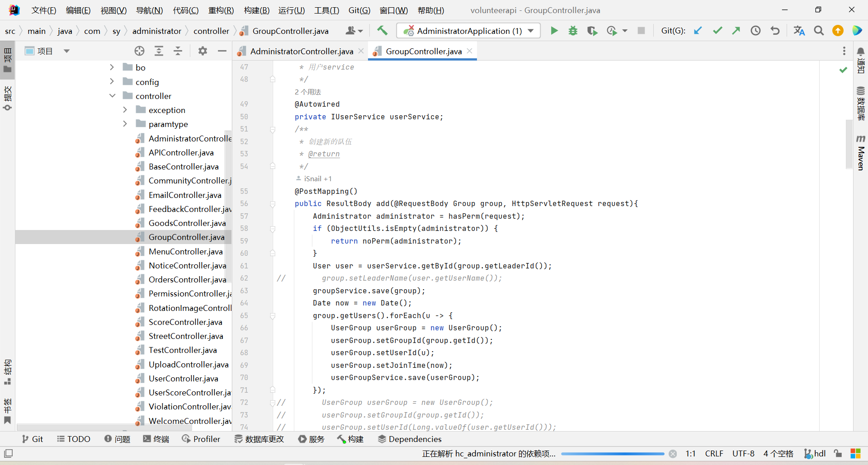The width and height of the screenshot is (868, 465).
Task: Open the colorful code-with-me icon at toolbar end
Action: click(857, 31)
